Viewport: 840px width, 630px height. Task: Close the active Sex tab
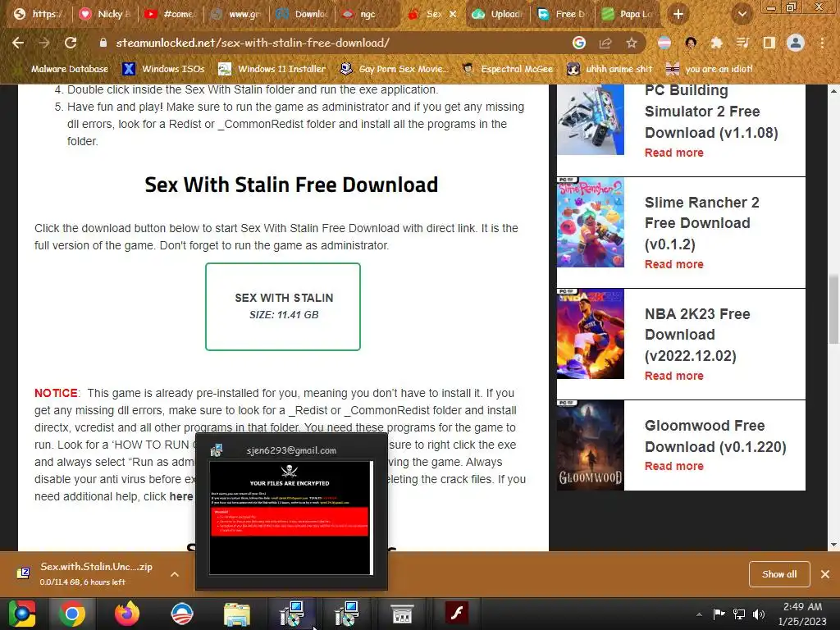tap(453, 14)
